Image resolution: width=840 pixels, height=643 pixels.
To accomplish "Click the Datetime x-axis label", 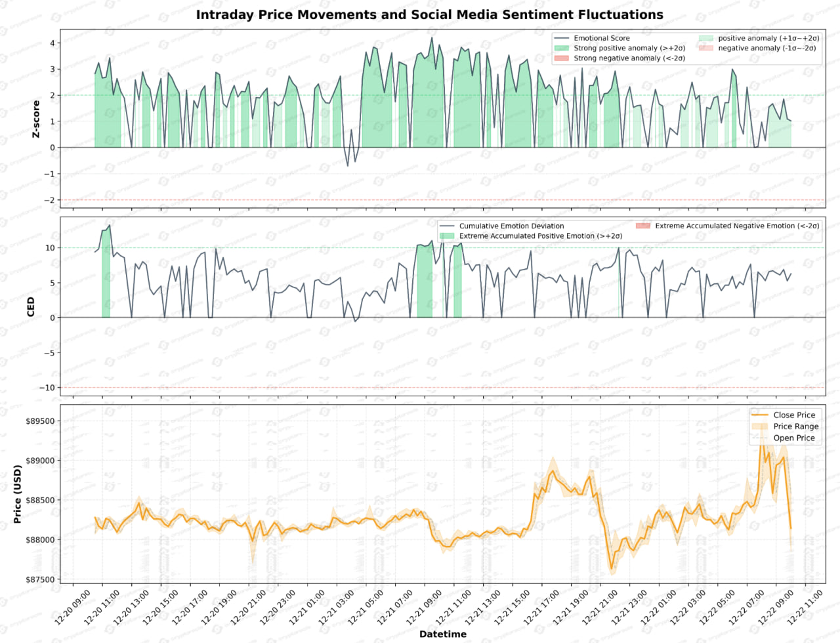I will (443, 634).
